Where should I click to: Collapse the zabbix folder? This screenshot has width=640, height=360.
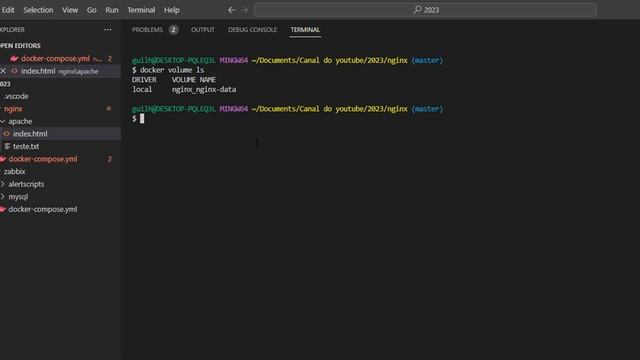(15, 171)
